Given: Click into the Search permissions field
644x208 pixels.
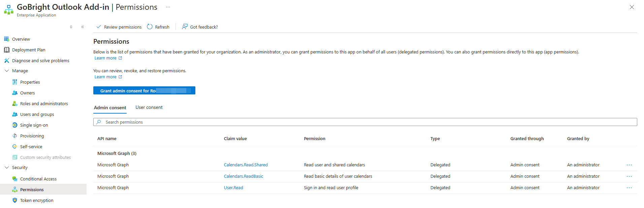Looking at the screenshot, I should tap(365, 122).
